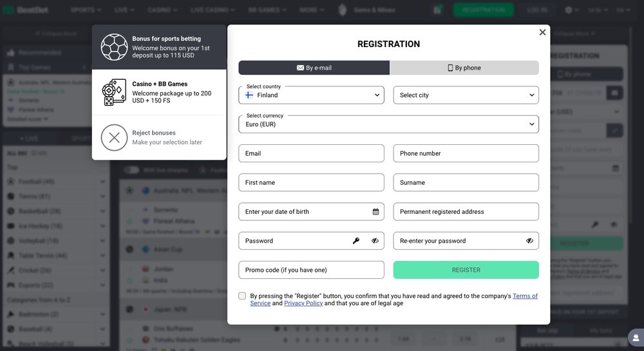Click the Re-enter your password field
Viewport: 644px width, 351px height.
point(466,241)
